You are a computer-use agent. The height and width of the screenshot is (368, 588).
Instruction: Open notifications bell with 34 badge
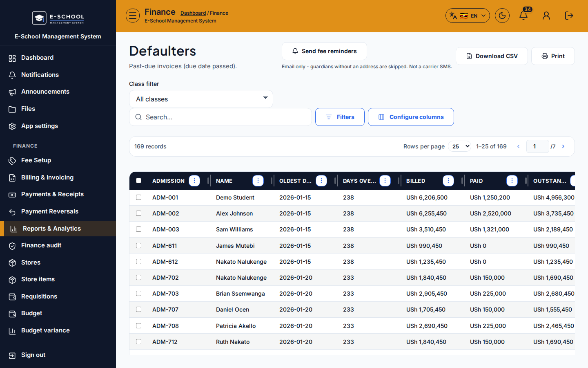point(524,16)
